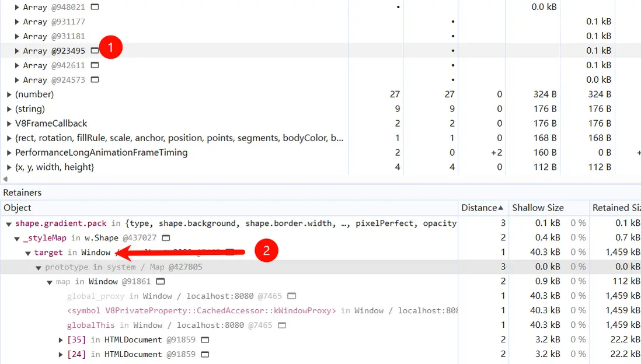
Task: Expand Array @948021 row
Action: pyautogui.click(x=17, y=7)
